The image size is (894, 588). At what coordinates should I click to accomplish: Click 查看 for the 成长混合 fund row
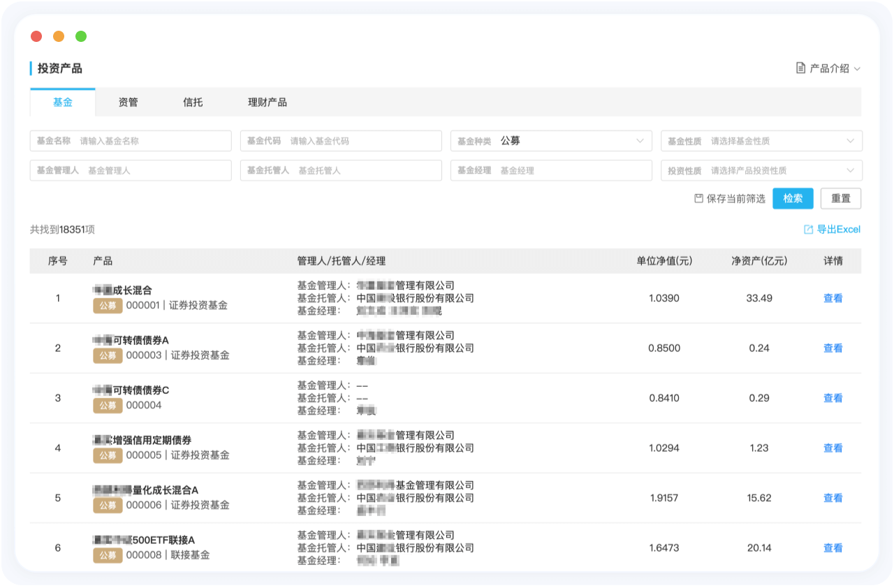pos(833,298)
